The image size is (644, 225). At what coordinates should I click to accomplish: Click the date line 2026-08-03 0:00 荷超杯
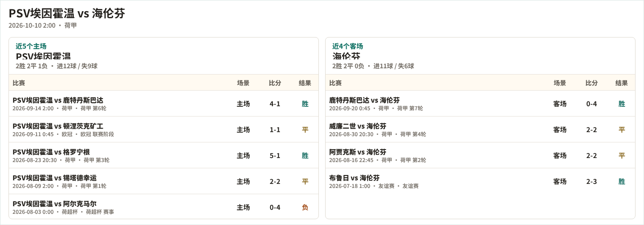(x=63, y=212)
